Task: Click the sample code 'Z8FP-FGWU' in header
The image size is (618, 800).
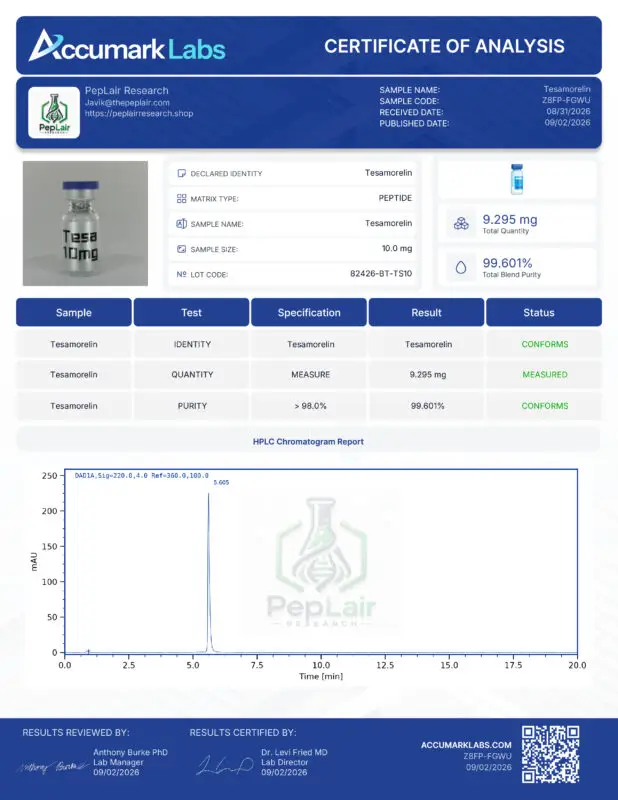Action: [566, 101]
